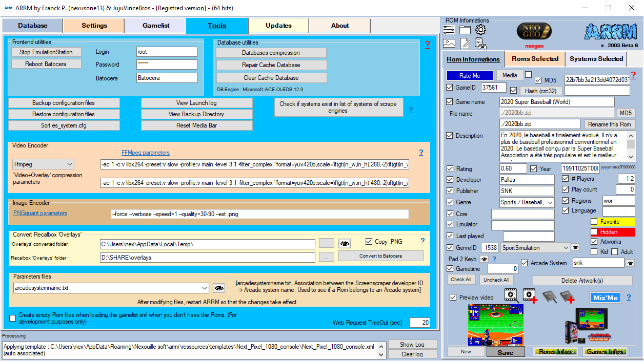Open the FFMpeg parameters link

tap(145, 153)
